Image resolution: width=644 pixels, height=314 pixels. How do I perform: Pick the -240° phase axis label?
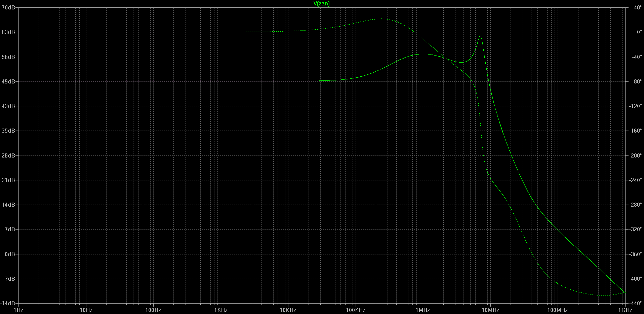[x=636, y=180]
